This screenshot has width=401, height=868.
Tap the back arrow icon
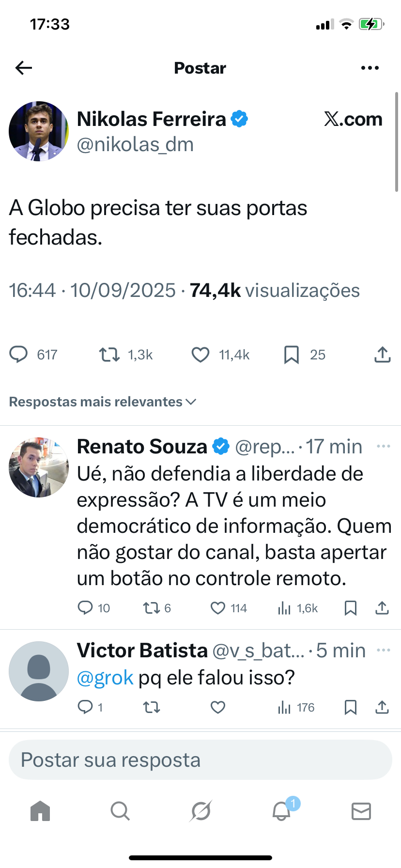point(23,68)
